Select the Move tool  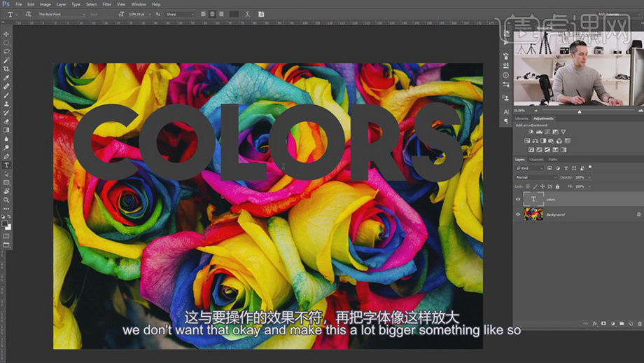[7, 34]
